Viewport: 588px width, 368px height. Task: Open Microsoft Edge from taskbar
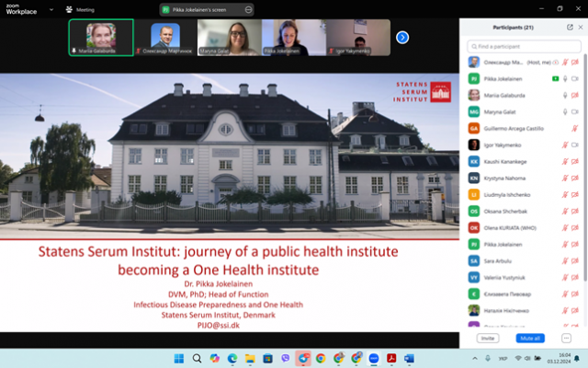pos(232,359)
